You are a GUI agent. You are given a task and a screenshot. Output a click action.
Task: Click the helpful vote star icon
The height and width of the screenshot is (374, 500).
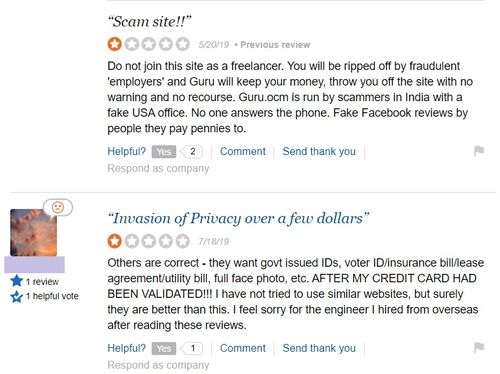pyautogui.click(x=16, y=296)
